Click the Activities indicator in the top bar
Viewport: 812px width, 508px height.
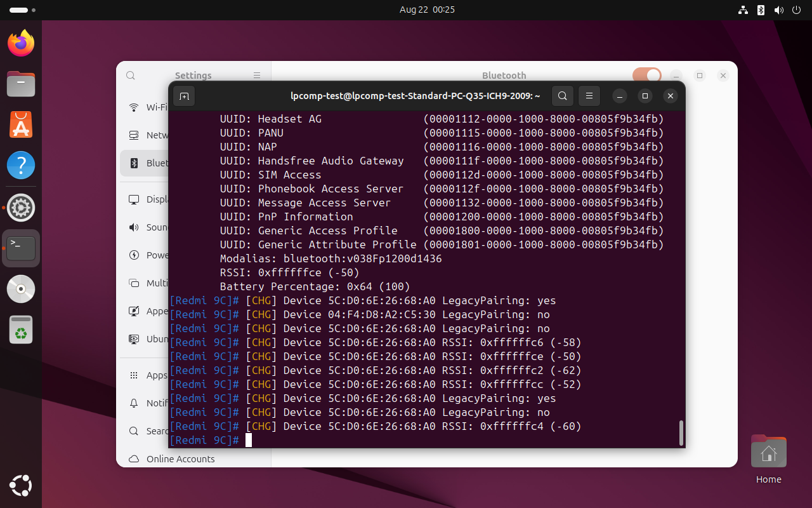pyautogui.click(x=22, y=10)
